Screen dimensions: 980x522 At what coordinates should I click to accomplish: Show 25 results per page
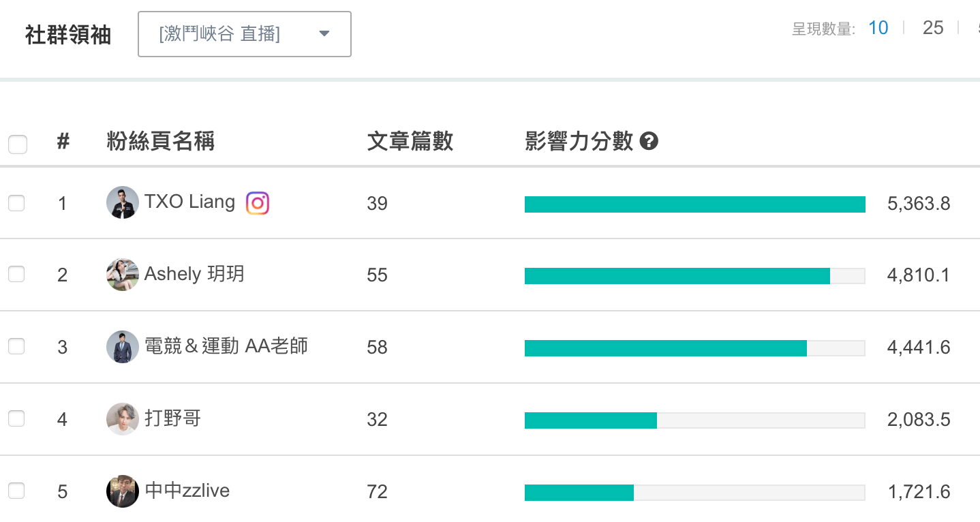(x=933, y=28)
